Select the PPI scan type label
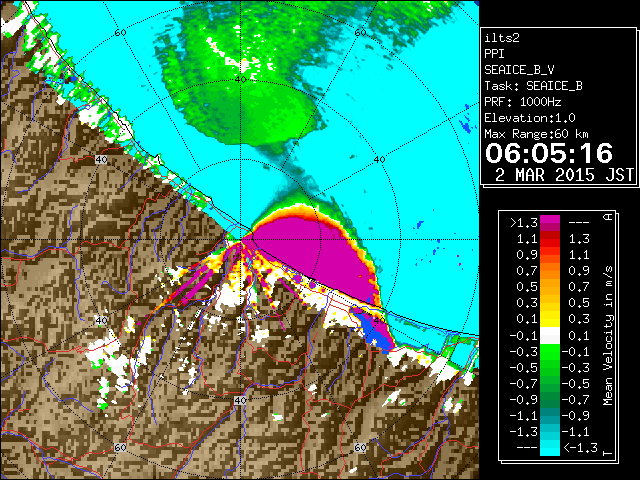 click(x=494, y=54)
